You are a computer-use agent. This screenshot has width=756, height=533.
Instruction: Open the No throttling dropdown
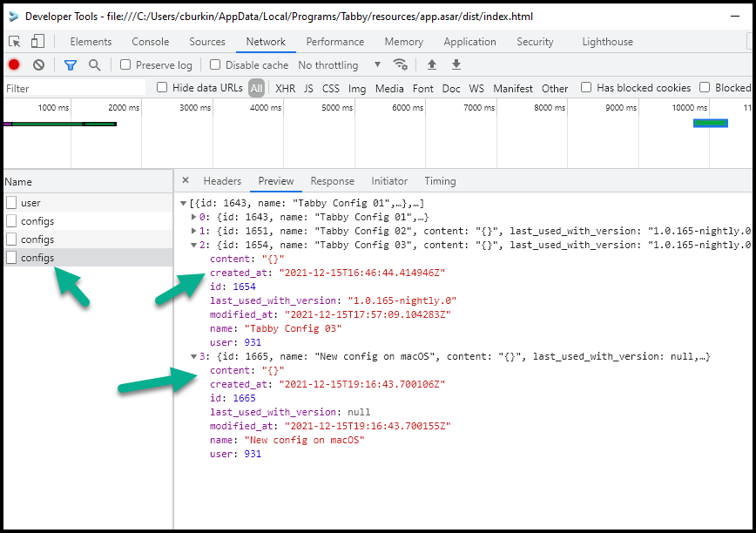click(x=340, y=65)
